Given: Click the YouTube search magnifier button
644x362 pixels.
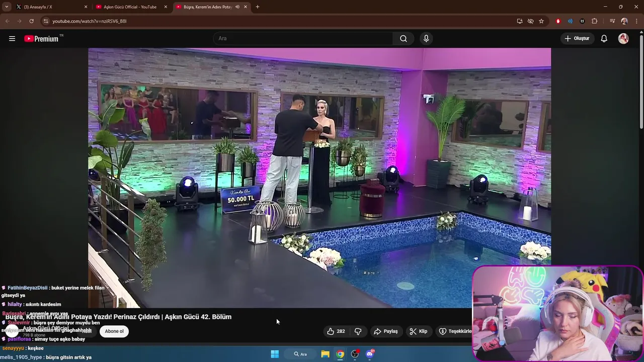Looking at the screenshot, I should point(404,39).
